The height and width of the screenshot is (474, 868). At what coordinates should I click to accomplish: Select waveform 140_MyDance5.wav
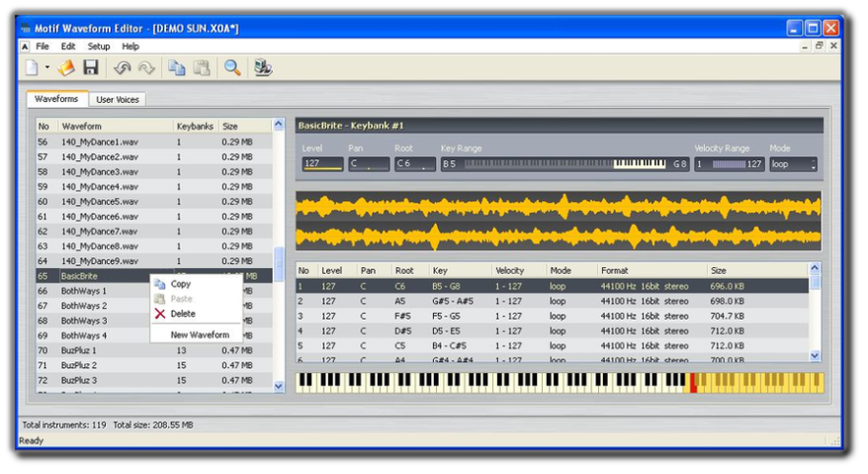(x=154, y=202)
